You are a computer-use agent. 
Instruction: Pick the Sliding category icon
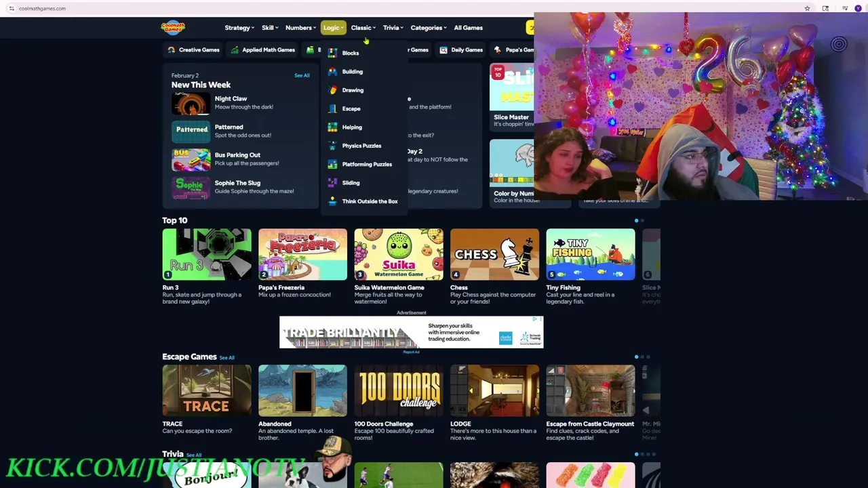tap(332, 182)
